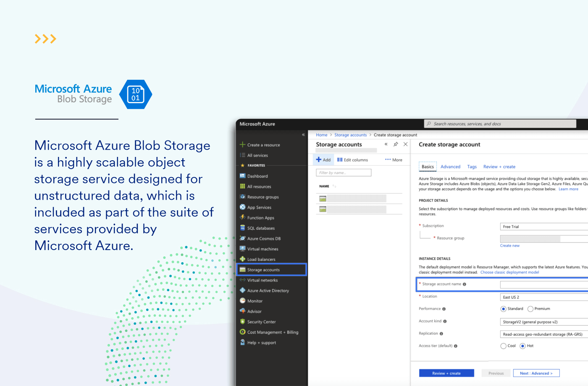Click the Storage account name input field
The image size is (588, 386).
click(544, 285)
